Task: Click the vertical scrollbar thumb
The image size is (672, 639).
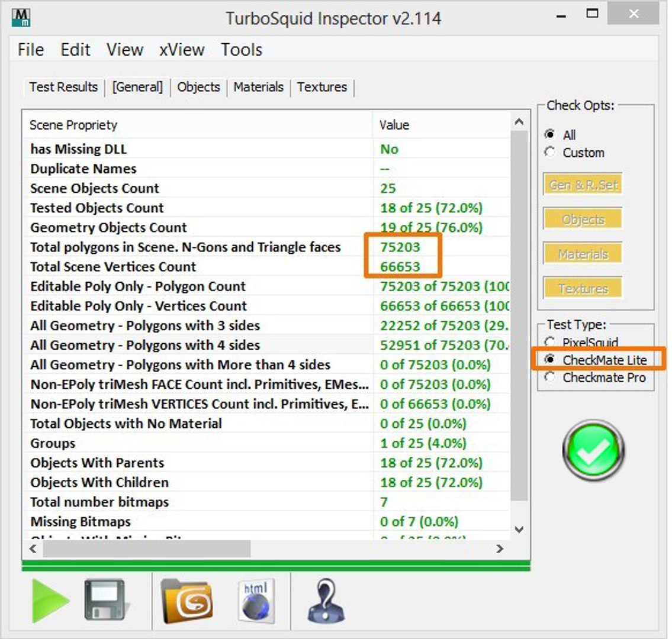Action: tap(519, 315)
